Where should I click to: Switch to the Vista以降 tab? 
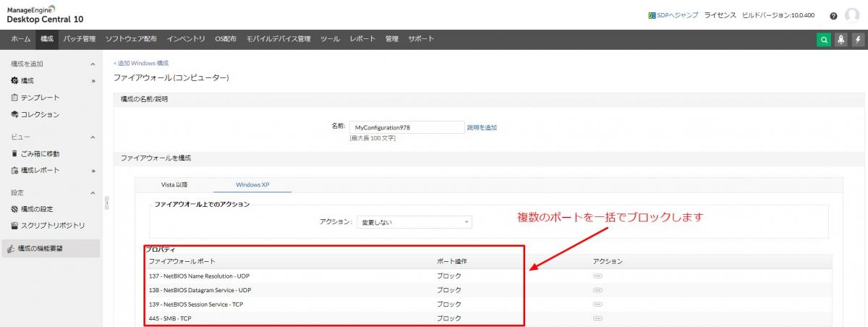click(x=174, y=184)
